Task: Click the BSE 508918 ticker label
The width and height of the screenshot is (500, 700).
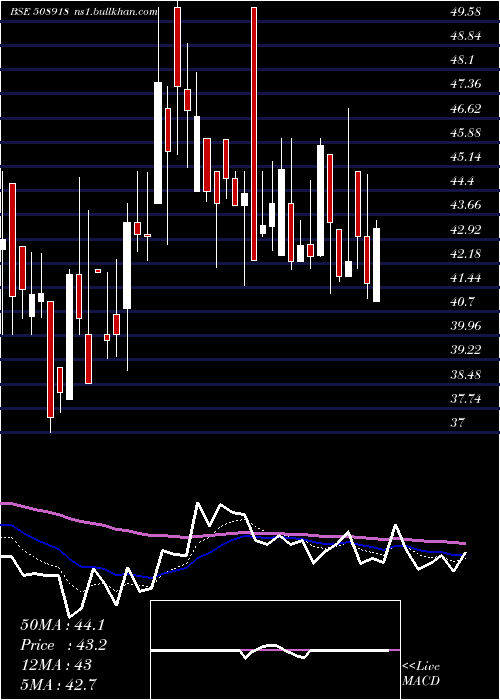Action: 39,12
